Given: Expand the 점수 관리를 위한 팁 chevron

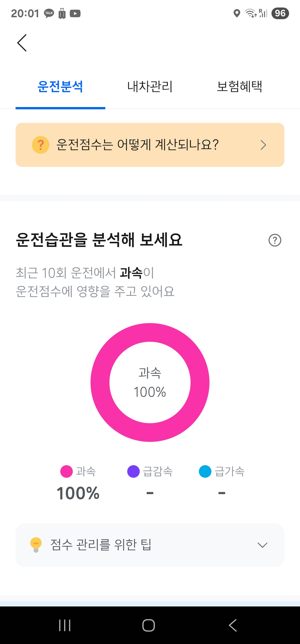Looking at the screenshot, I should (x=262, y=545).
